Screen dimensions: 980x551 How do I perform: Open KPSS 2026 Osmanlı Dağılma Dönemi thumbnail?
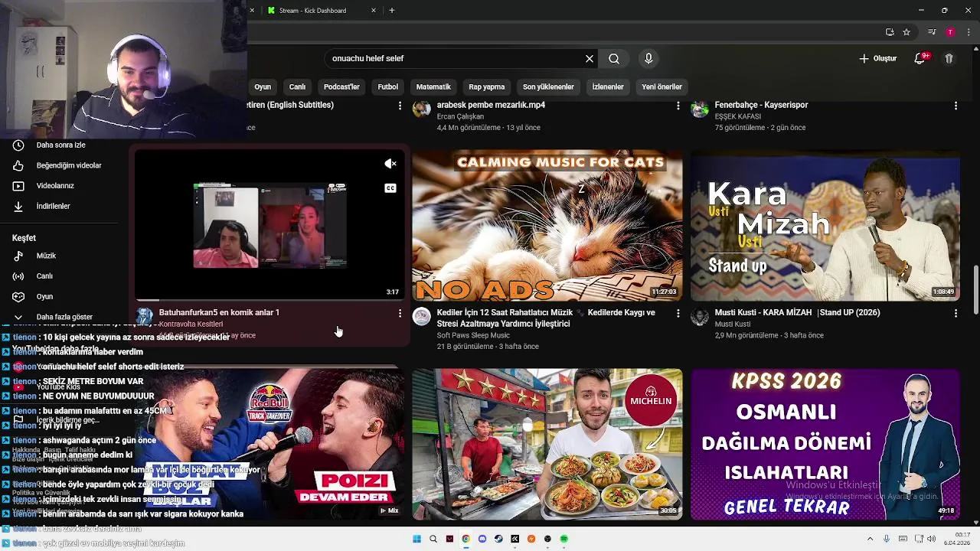pos(825,444)
